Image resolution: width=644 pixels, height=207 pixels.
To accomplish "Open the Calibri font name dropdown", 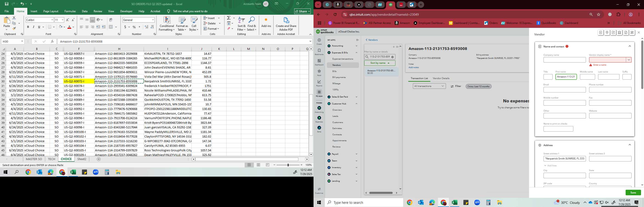I will click(52, 20).
